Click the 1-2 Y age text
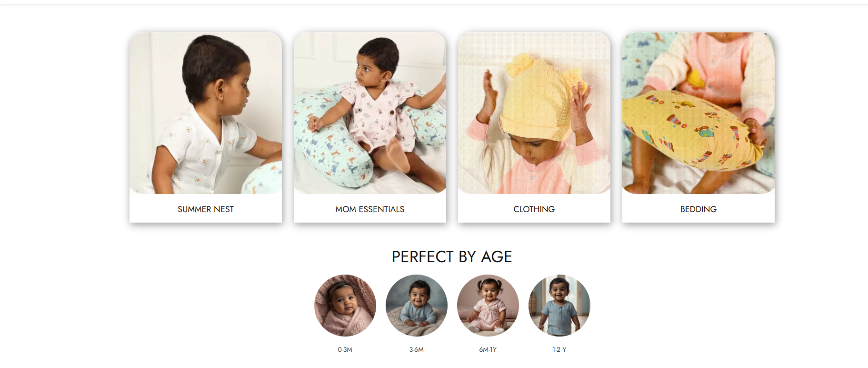 coord(559,349)
